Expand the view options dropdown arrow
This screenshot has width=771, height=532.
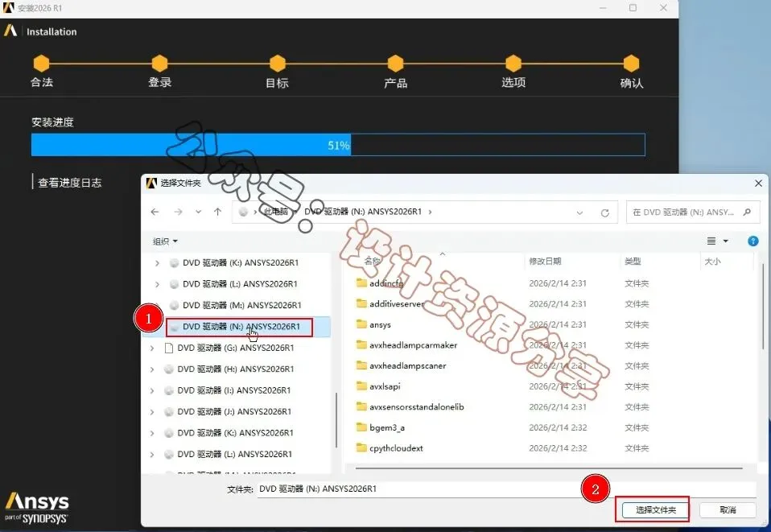725,241
